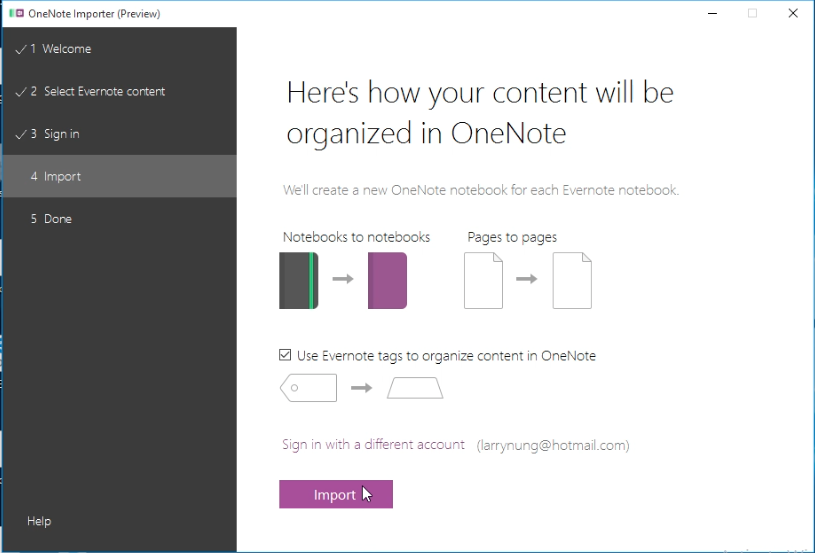Click the purple OneNote notebook icon
Screen dimensions: 815x553
tap(387, 281)
